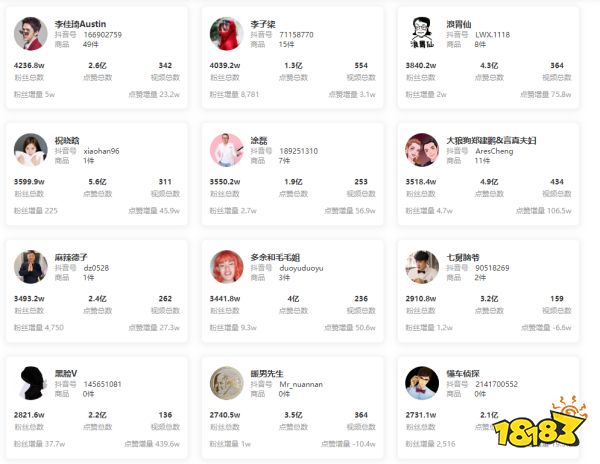Click 李佳琦Austin's profile avatar
The image size is (600, 464).
click(x=31, y=34)
